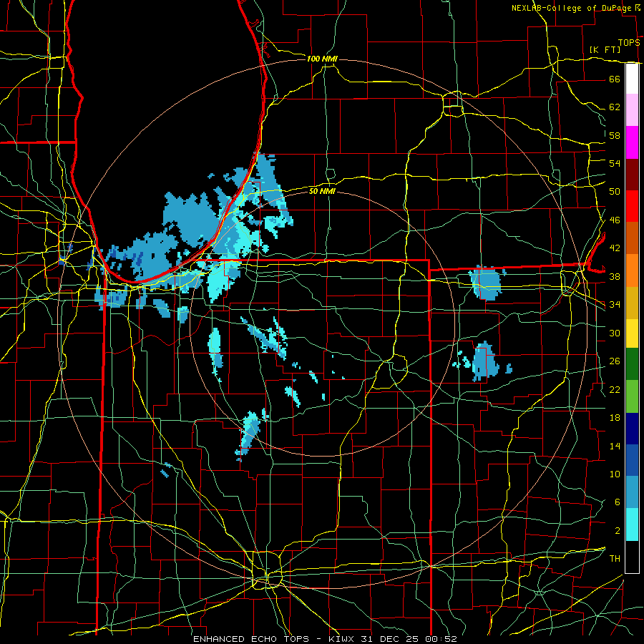Click the light orange legend swatch
Image resolution: width=644 pixels, height=644 pixels.
632,270
